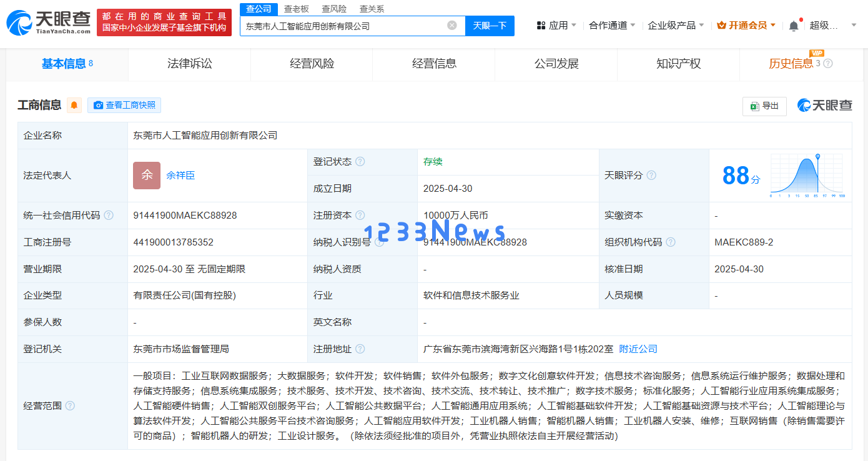Click TianYanCha logo right of 导出 button
Screen dimensions: 868x461
click(824, 106)
